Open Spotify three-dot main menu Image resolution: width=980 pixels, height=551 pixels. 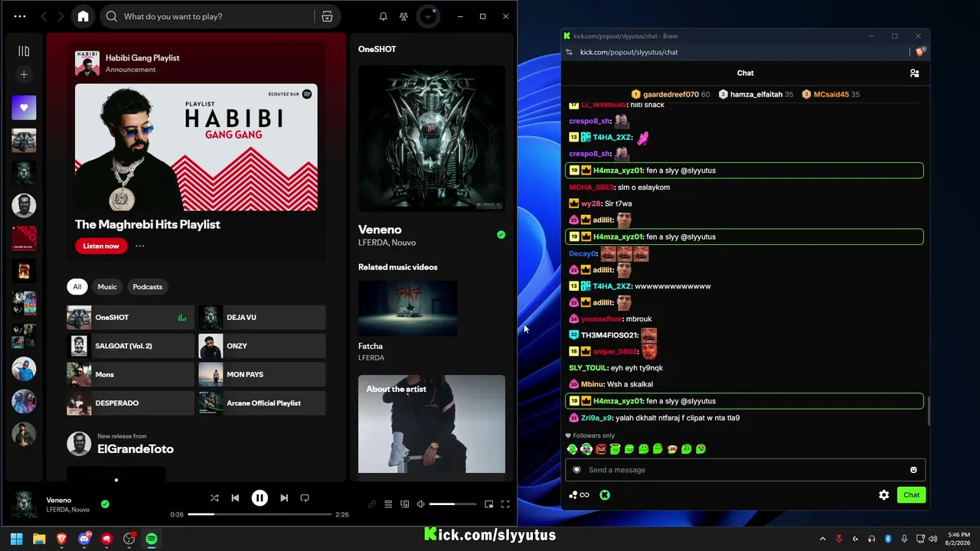[x=20, y=16]
